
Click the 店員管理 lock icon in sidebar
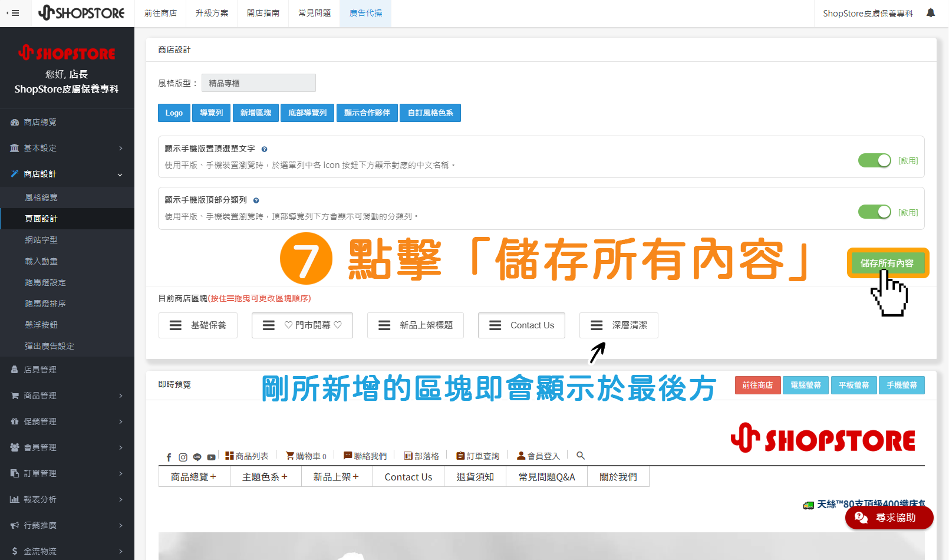click(x=15, y=370)
